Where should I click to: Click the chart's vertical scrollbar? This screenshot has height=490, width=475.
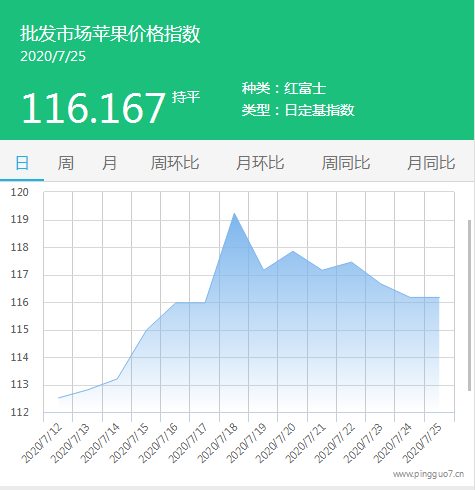point(469,305)
